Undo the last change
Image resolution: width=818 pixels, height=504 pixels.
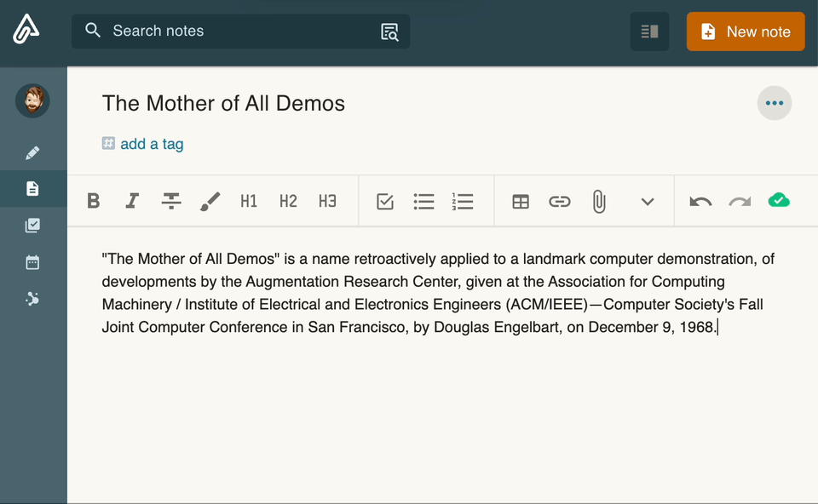coord(700,201)
